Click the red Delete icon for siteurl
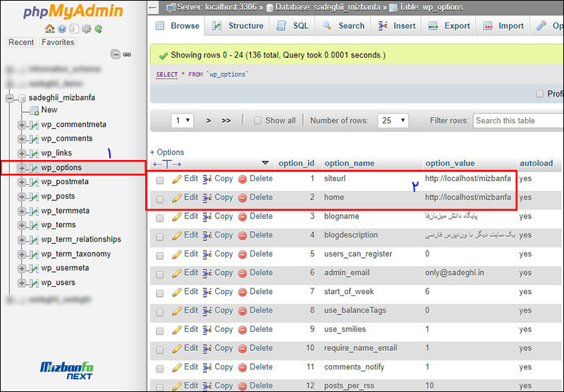564x392 pixels. [243, 179]
